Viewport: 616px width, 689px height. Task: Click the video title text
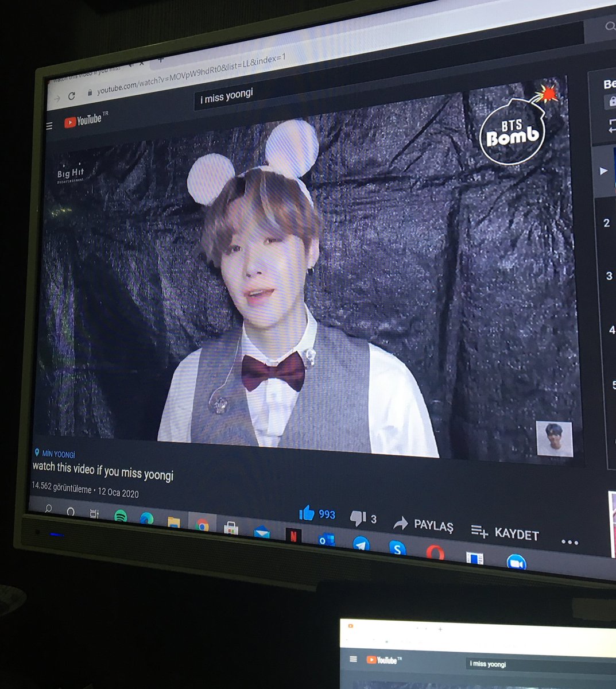point(103,471)
